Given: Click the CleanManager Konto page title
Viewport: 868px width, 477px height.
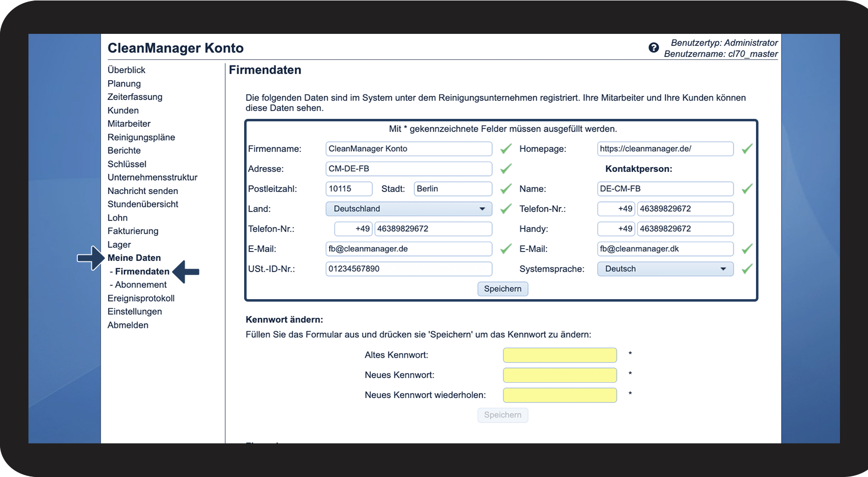Looking at the screenshot, I should point(175,48).
